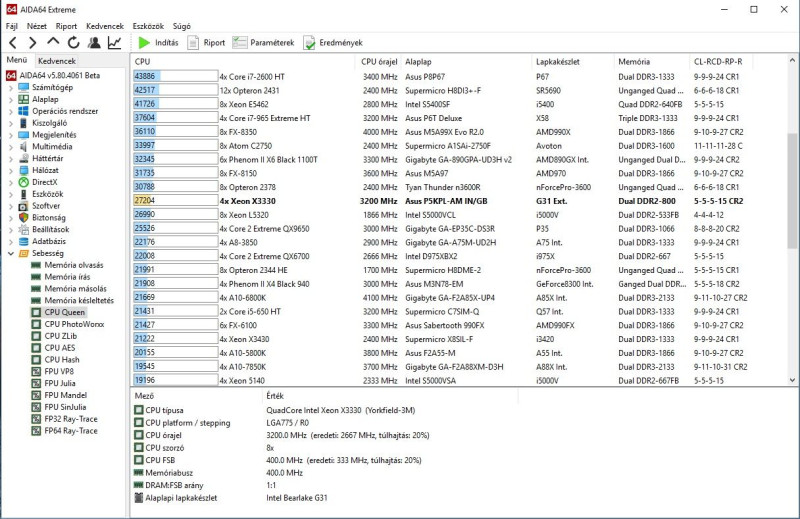Select the Beállítások tree icon
Viewport: 800px width, 519px height.
23,230
